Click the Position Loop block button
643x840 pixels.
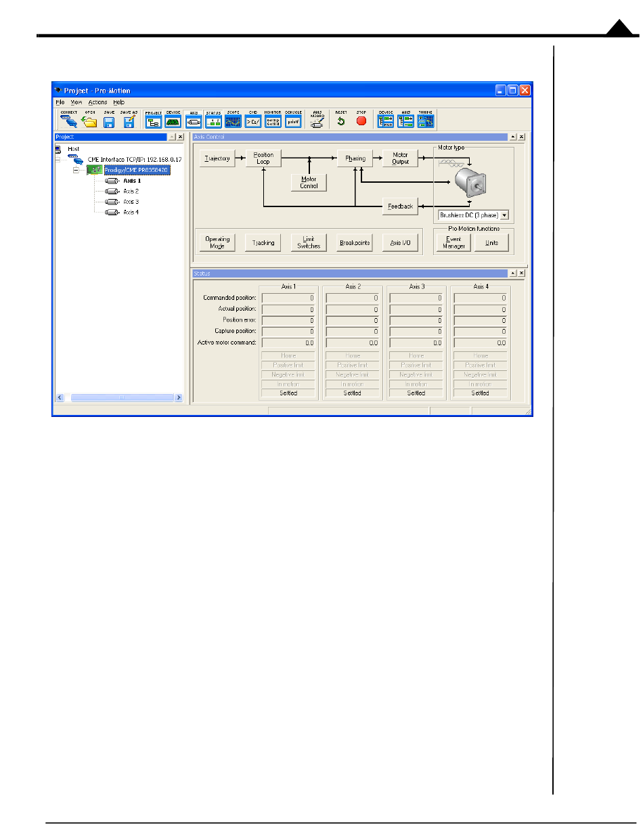point(263,158)
